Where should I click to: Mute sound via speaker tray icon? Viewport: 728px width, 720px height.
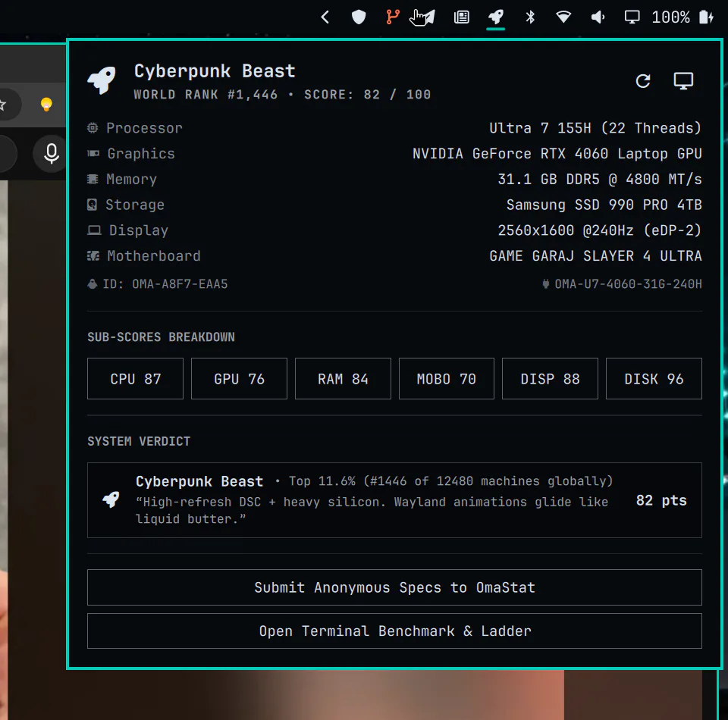598,17
